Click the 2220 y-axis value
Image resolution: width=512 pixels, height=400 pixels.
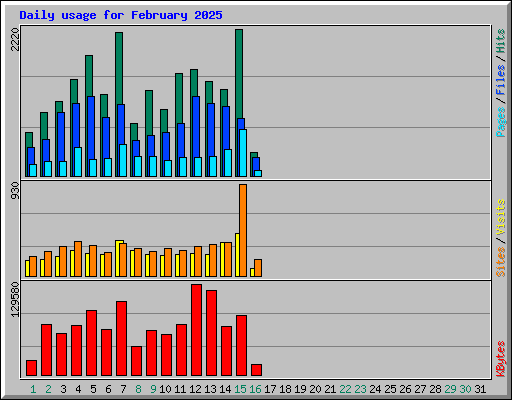pyautogui.click(x=15, y=39)
